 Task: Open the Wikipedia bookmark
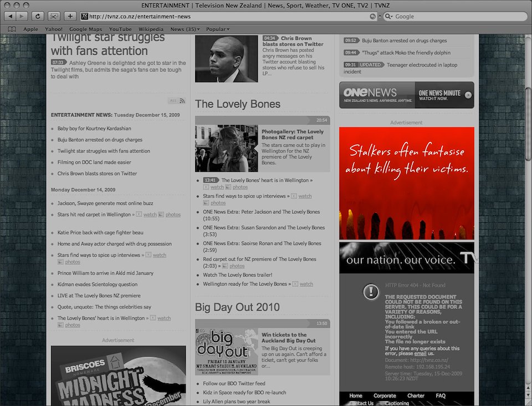[151, 29]
